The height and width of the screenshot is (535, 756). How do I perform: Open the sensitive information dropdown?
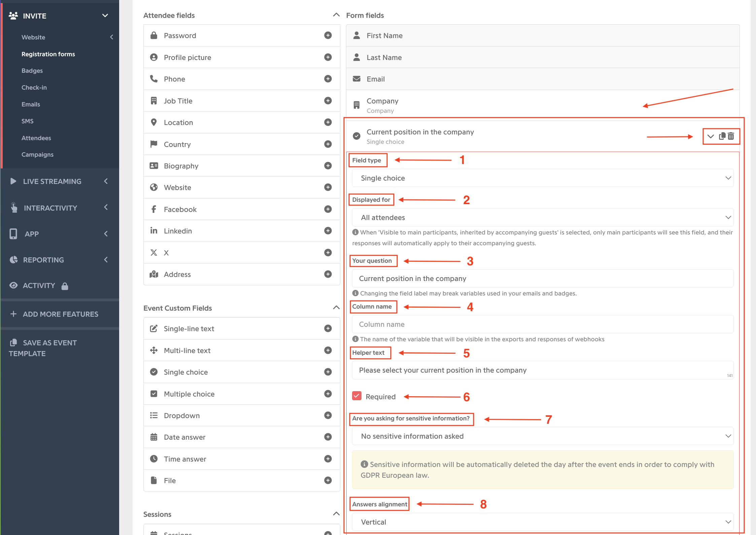point(543,436)
